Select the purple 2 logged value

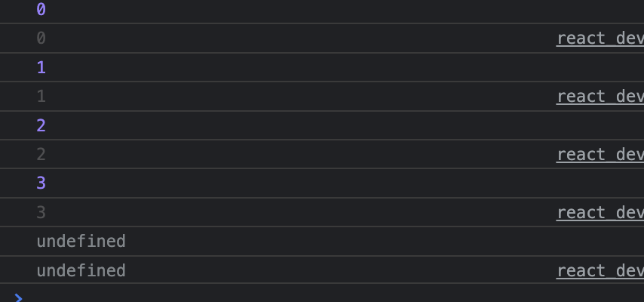coord(41,125)
